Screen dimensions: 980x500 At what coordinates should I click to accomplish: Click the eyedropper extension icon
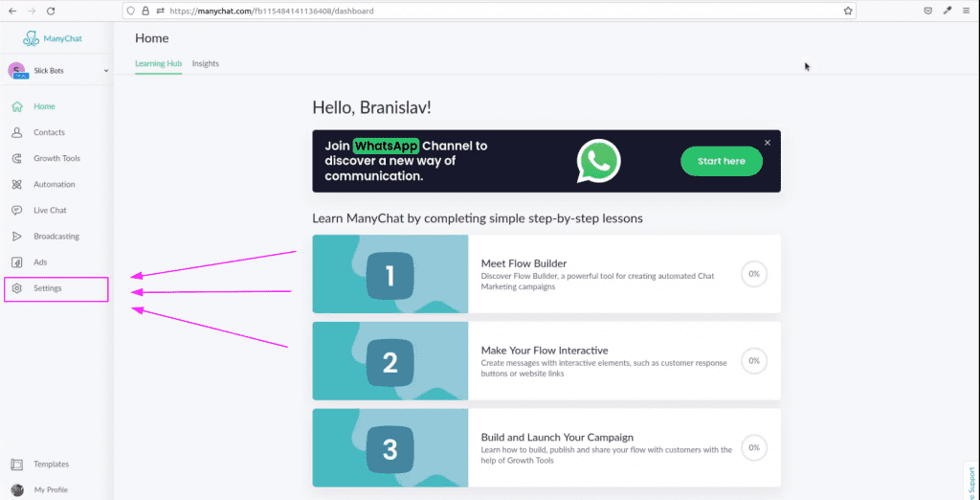tap(947, 11)
